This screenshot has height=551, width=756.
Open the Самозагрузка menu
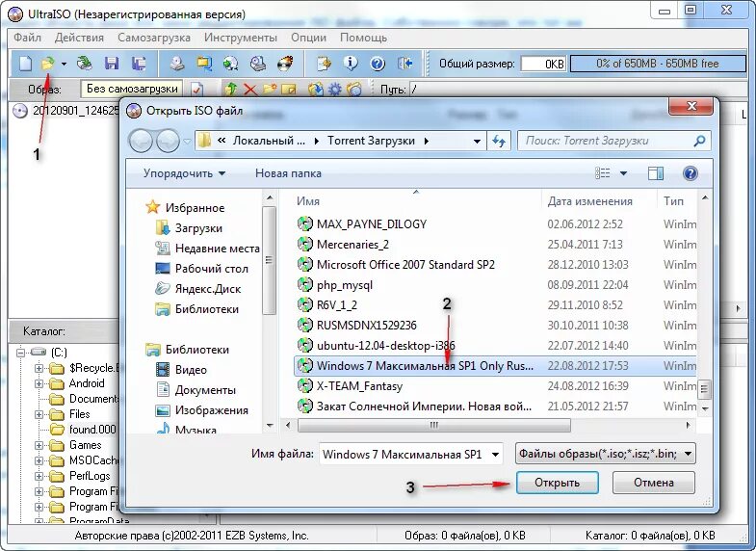coord(154,38)
